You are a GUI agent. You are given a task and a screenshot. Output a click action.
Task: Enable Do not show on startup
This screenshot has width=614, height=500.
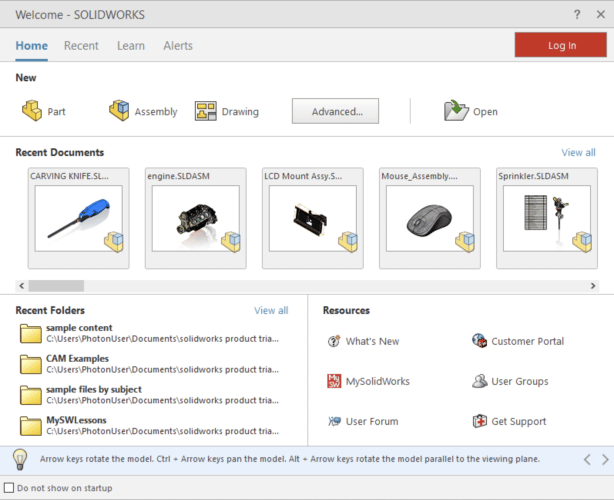click(9, 488)
